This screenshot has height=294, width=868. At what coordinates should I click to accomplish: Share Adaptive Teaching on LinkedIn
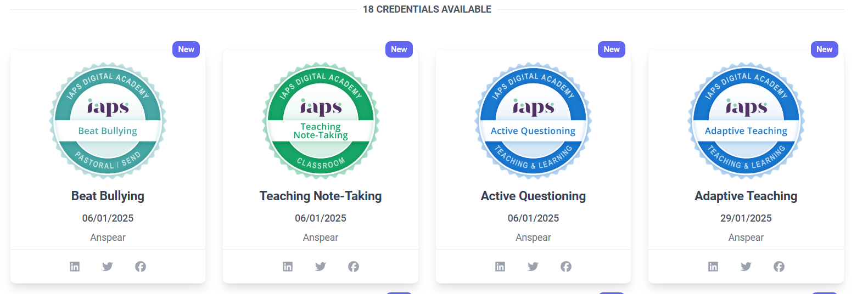(x=713, y=267)
